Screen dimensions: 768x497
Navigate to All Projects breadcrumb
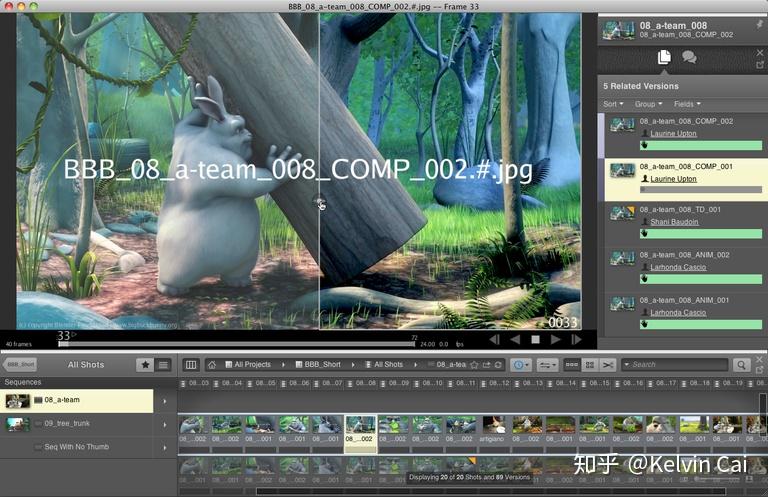click(x=248, y=365)
